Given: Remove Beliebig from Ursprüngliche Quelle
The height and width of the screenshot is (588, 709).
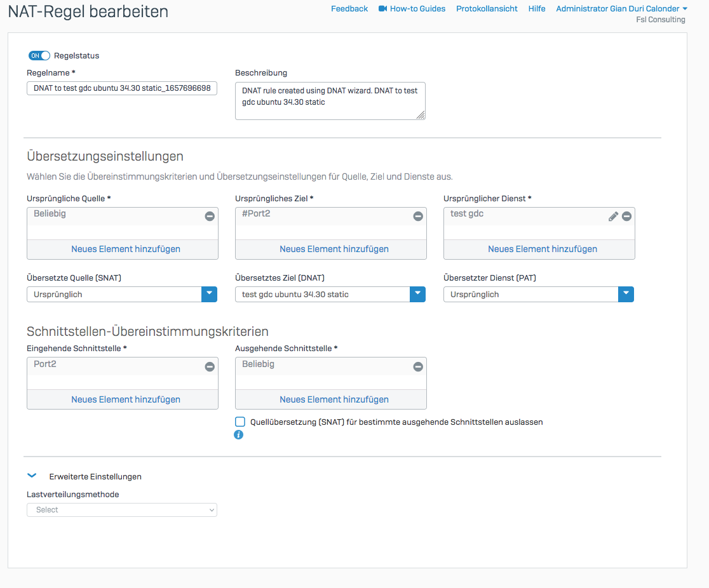Looking at the screenshot, I should click(x=210, y=217).
